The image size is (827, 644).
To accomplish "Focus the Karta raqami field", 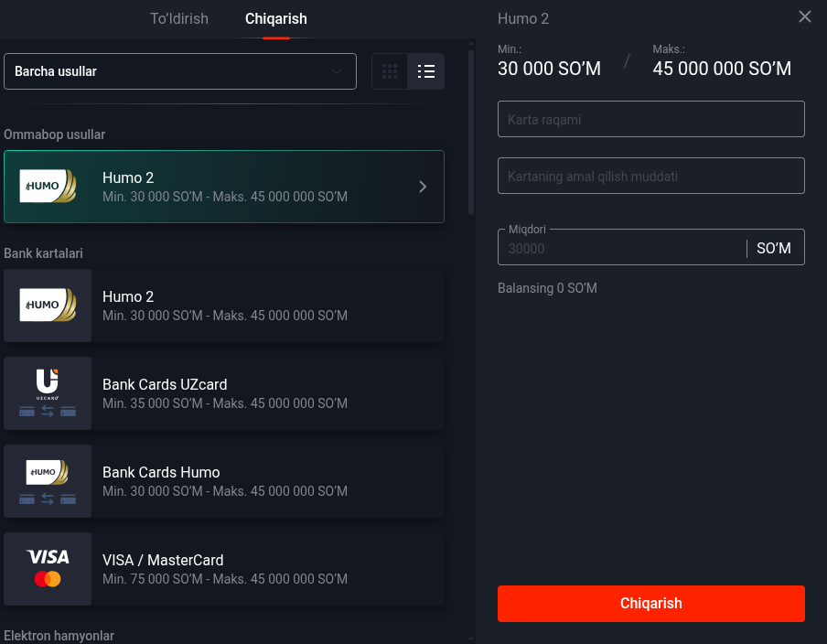I will [x=650, y=119].
